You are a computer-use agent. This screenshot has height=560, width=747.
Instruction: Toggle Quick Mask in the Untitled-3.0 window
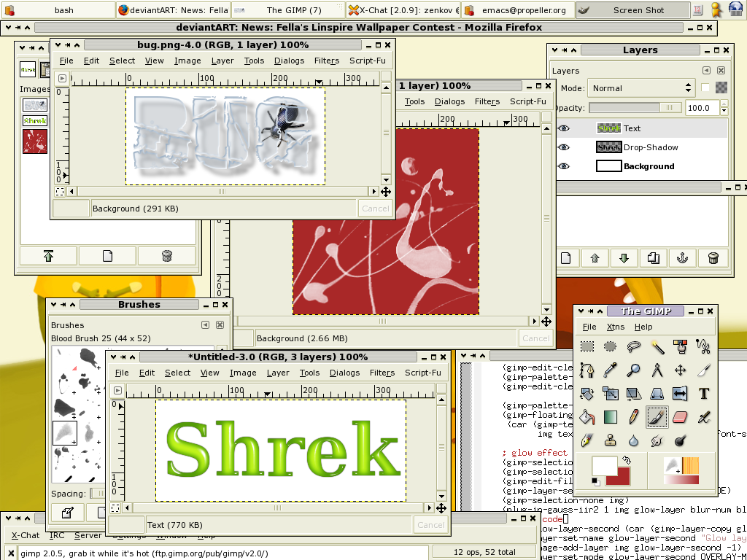tap(115, 508)
